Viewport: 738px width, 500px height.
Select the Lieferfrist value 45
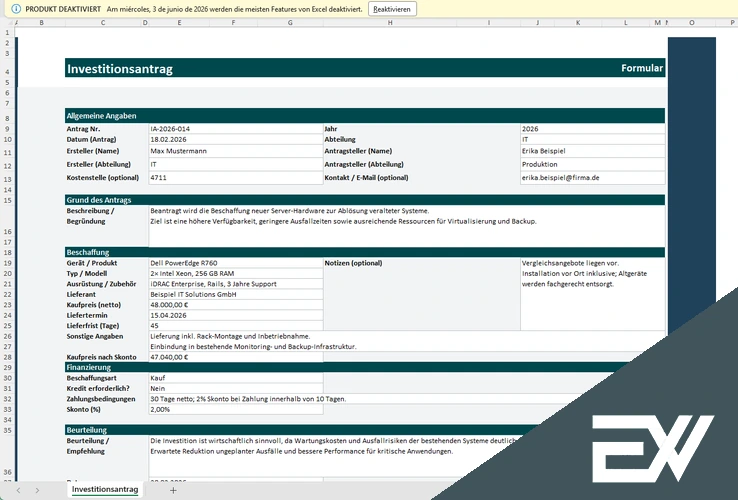236,326
